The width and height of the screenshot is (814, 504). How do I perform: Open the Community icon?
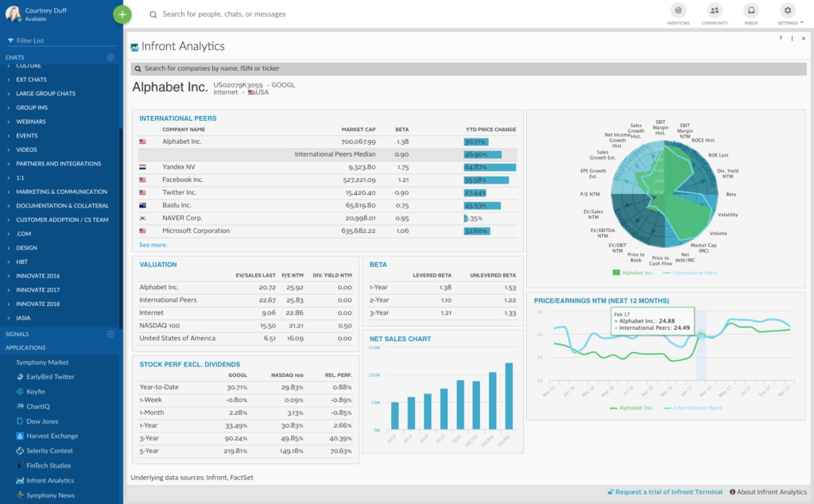(x=715, y=10)
